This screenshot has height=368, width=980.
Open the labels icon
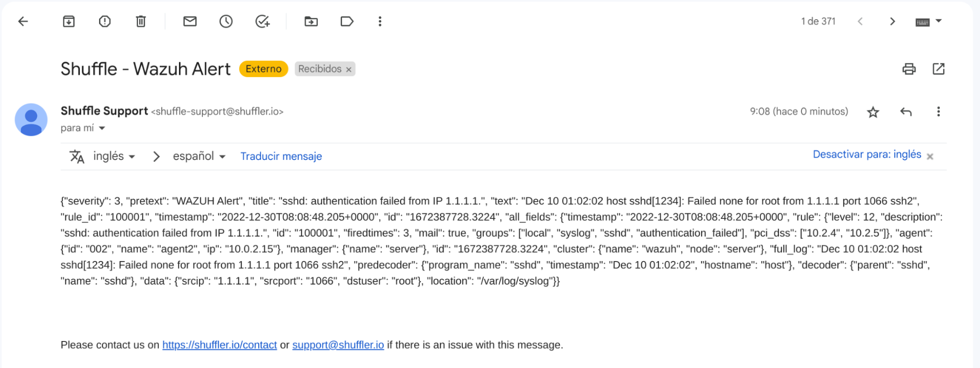coord(347,21)
